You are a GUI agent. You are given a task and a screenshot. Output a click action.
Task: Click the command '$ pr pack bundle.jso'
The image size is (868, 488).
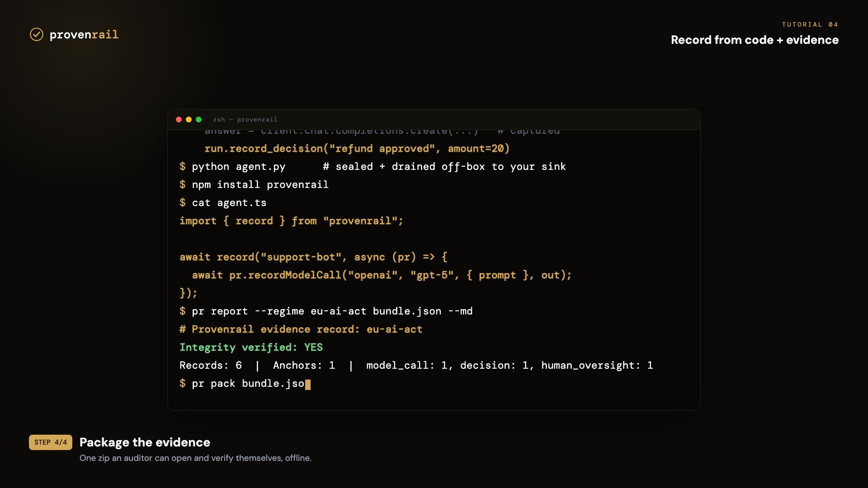pos(242,384)
